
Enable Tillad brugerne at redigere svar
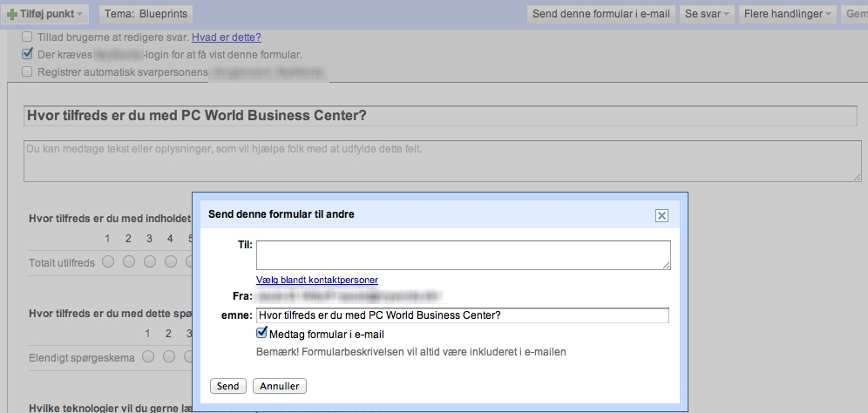tap(28, 37)
